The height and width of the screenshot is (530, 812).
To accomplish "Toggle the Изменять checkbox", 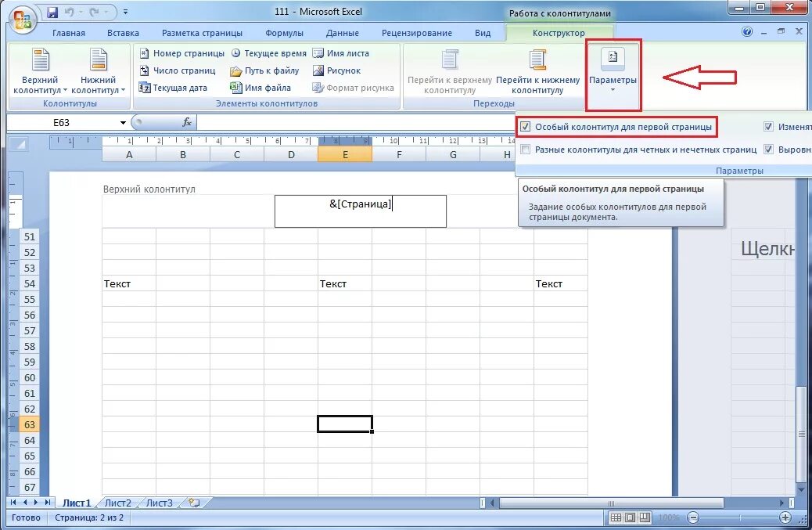I will 768,127.
